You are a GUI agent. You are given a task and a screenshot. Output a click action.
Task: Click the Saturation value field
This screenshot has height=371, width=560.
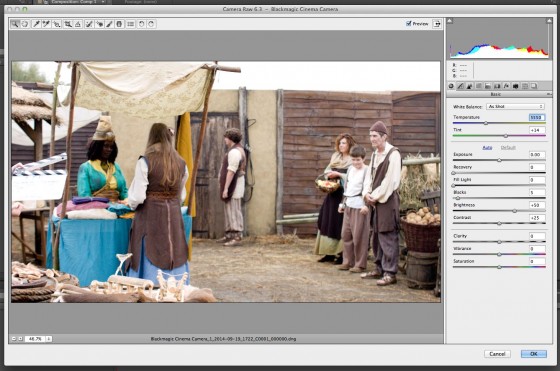point(537,261)
